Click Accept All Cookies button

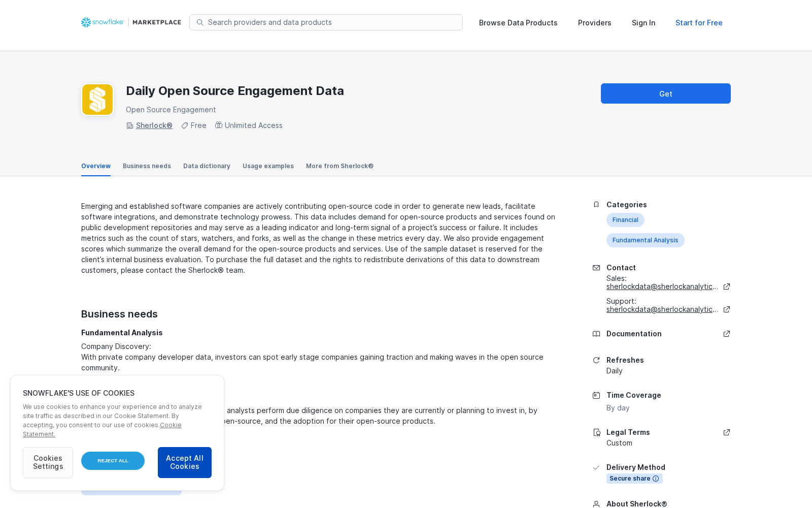point(185,462)
